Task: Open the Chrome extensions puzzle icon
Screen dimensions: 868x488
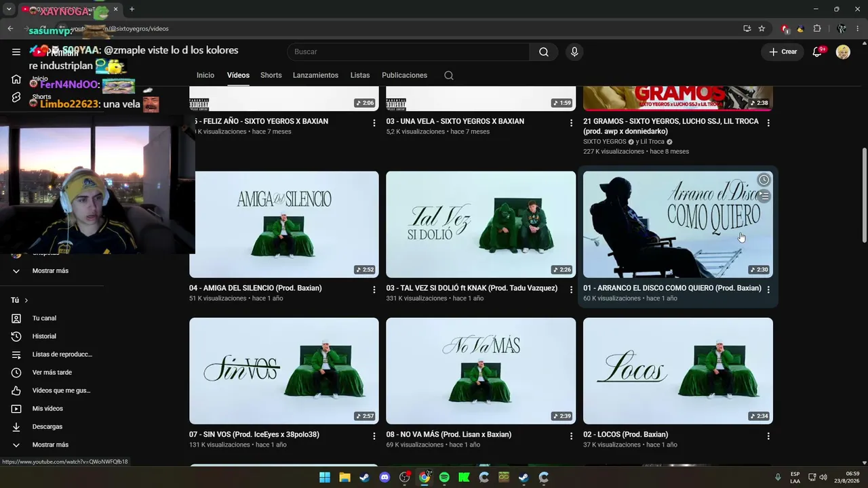Action: [x=817, y=28]
